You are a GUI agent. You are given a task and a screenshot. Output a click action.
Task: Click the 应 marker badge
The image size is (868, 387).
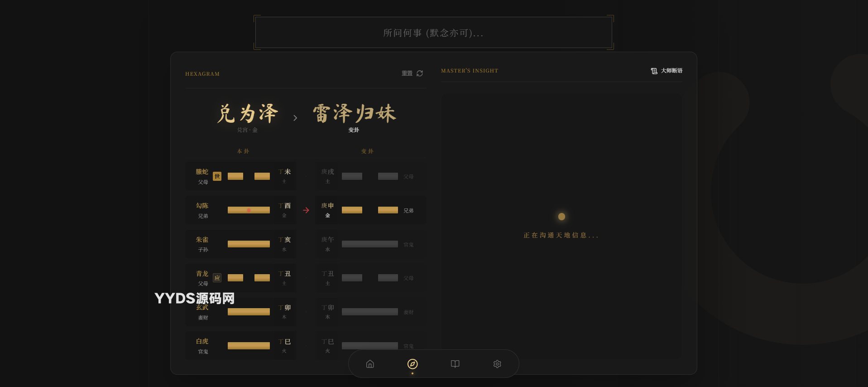point(217,278)
